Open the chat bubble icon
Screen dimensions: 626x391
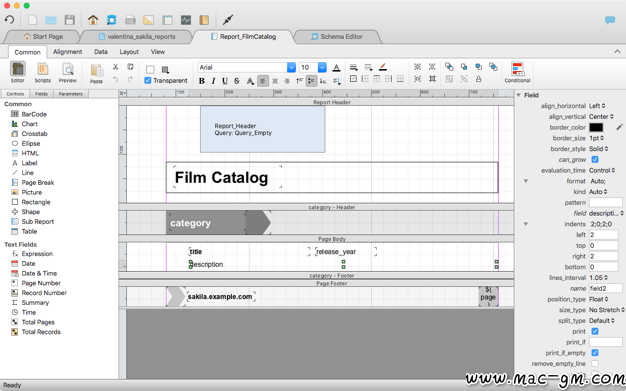click(x=610, y=20)
